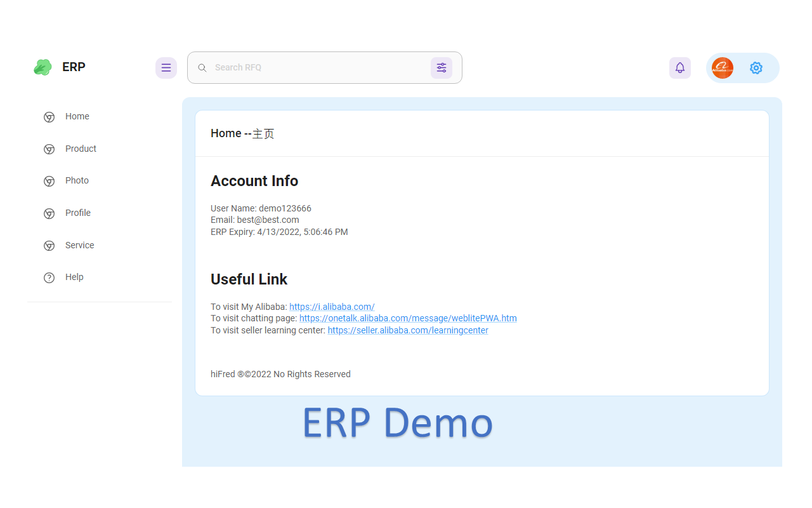Open the notifications bell
Viewport: 812px width, 508px height.
680,68
